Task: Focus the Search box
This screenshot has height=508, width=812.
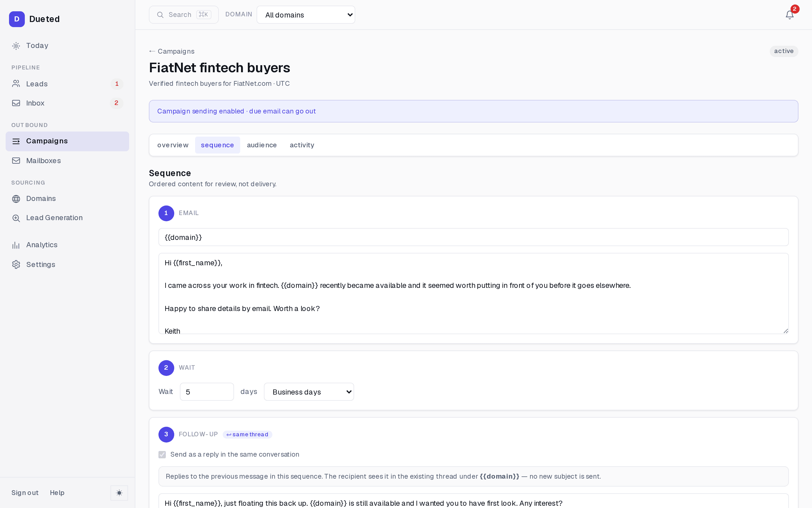Action: 184,15
